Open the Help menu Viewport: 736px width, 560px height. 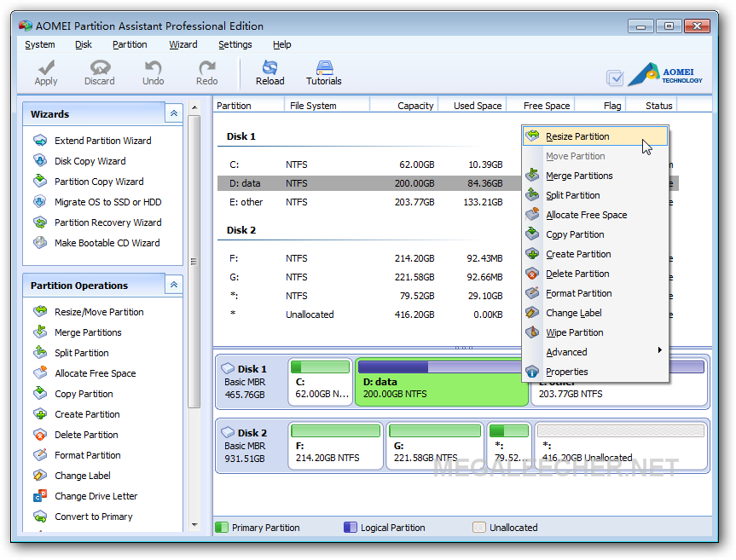(x=282, y=44)
